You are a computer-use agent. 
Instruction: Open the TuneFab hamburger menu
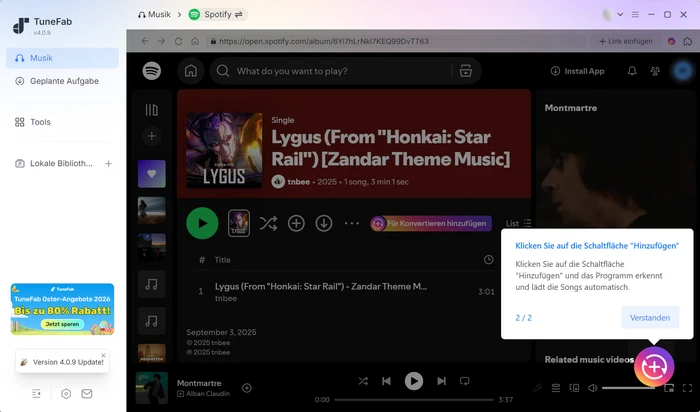pyautogui.click(x=635, y=14)
